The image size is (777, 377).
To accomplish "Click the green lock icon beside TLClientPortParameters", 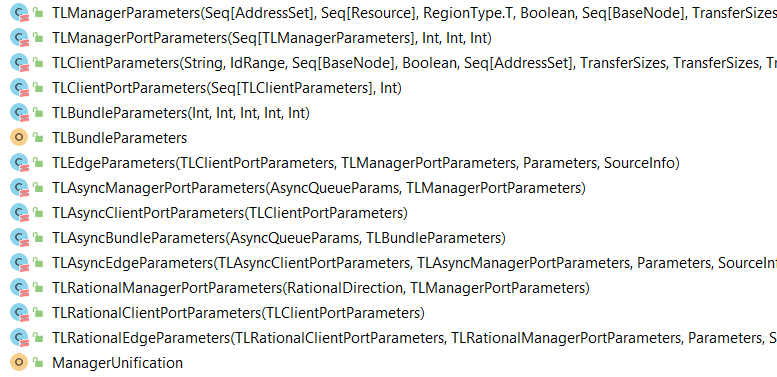I will point(38,88).
